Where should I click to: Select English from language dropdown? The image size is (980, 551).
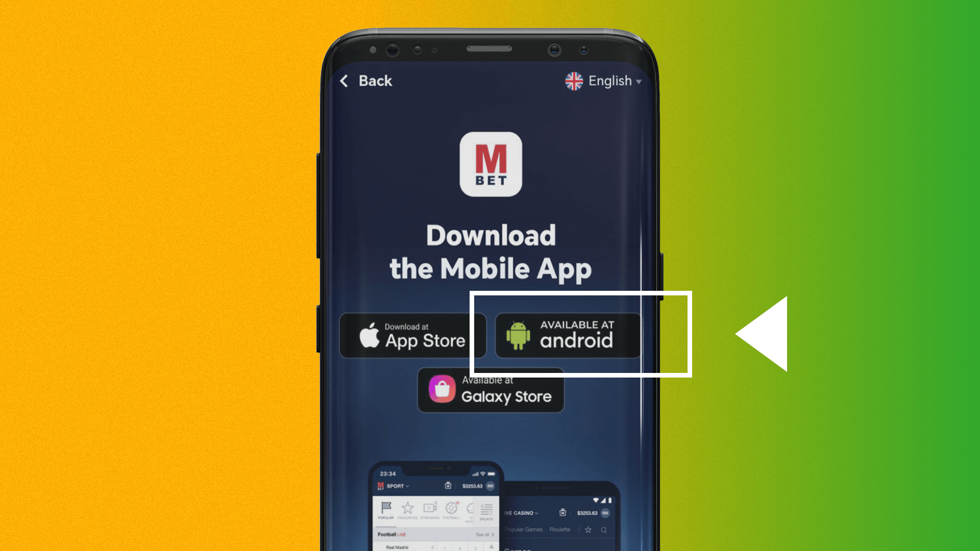[604, 80]
